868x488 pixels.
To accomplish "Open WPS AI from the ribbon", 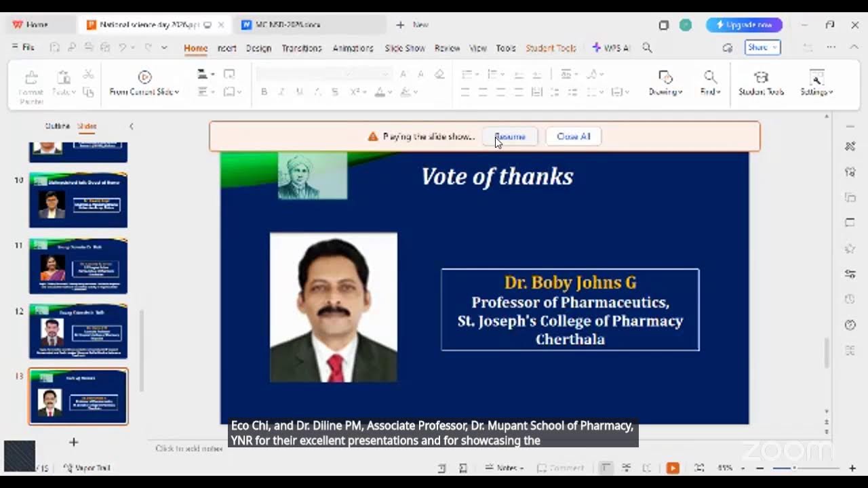I will click(x=611, y=48).
